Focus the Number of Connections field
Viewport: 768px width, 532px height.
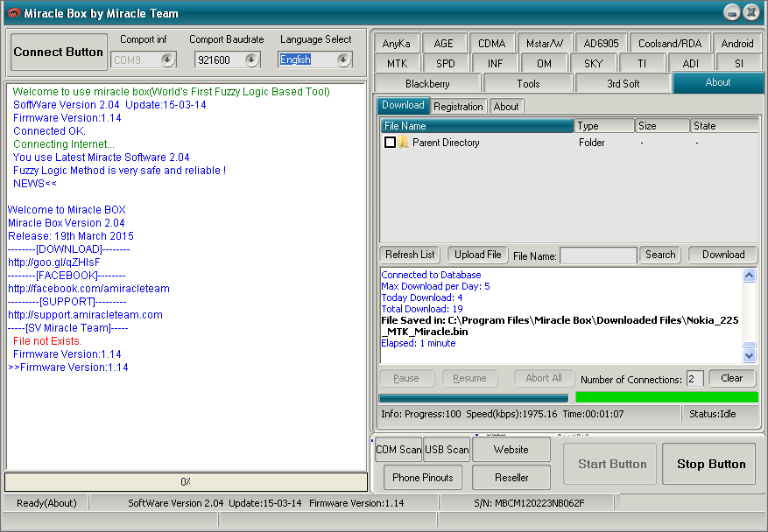(695, 378)
